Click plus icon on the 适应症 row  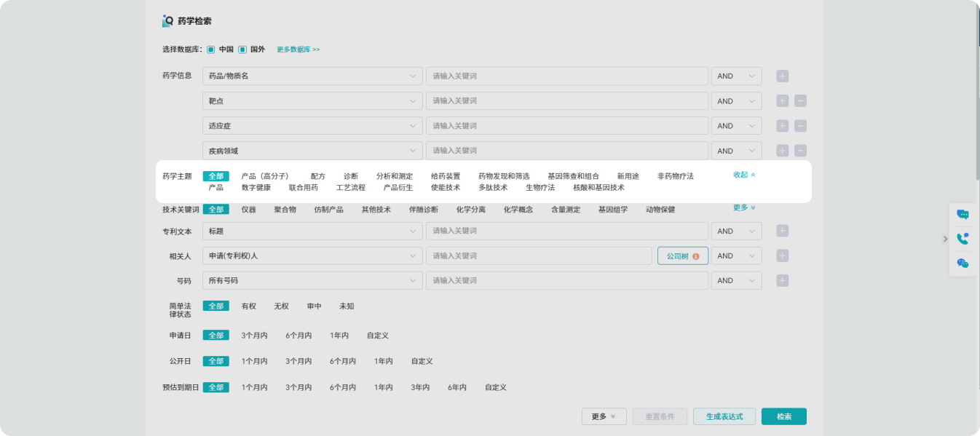tap(783, 126)
